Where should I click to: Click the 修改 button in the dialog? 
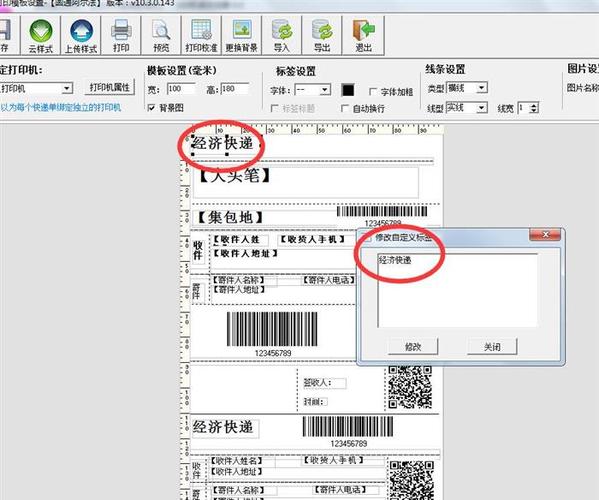pos(413,347)
